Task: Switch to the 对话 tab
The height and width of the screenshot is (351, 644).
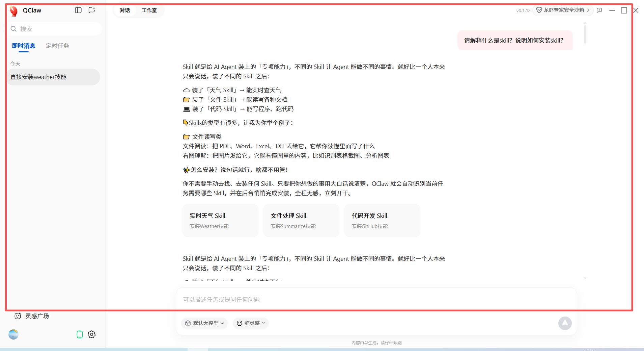Action: pyautogui.click(x=125, y=10)
